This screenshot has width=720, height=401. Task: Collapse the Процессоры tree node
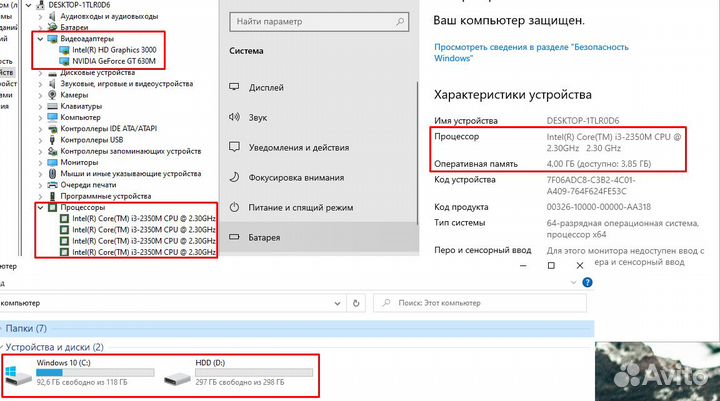[x=40, y=208]
